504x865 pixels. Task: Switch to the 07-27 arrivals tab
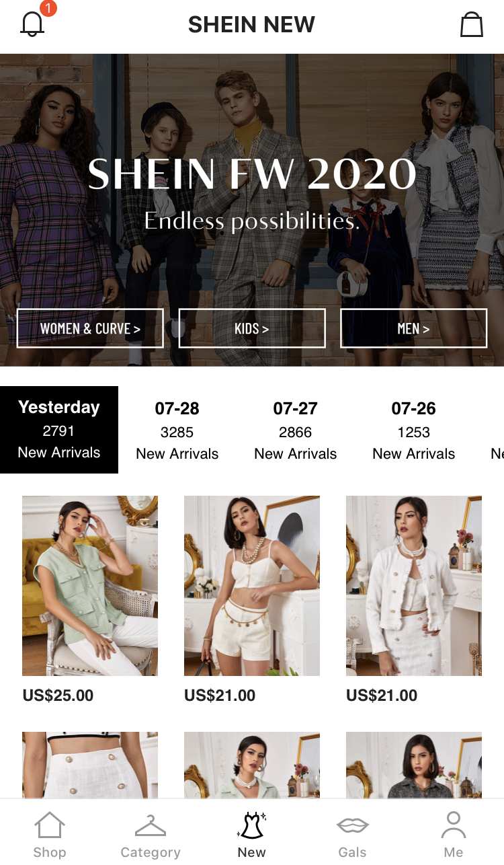(296, 430)
